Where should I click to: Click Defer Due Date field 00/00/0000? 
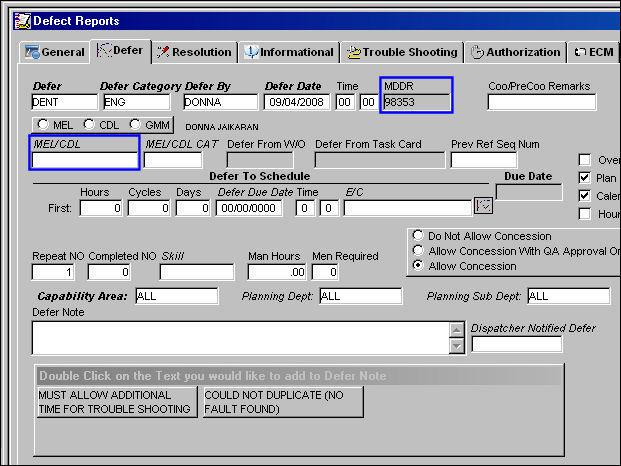(x=249, y=208)
